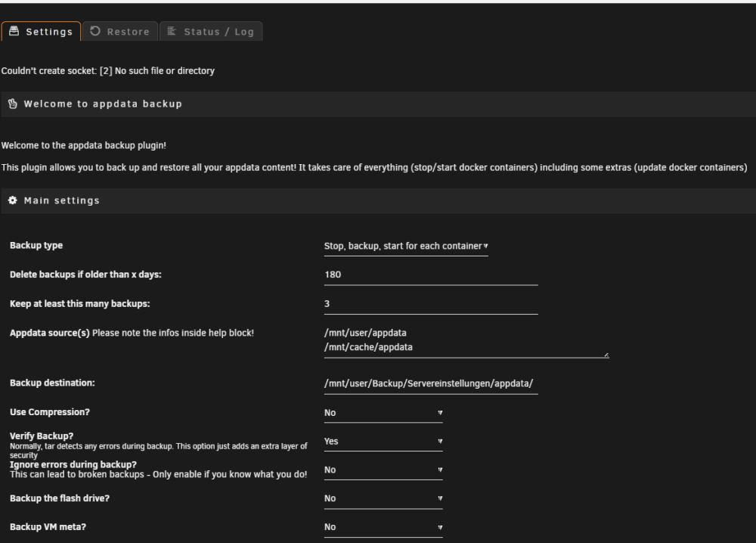The image size is (756, 543).
Task: Open Ignore errors during backup dropdown
Action: point(383,470)
